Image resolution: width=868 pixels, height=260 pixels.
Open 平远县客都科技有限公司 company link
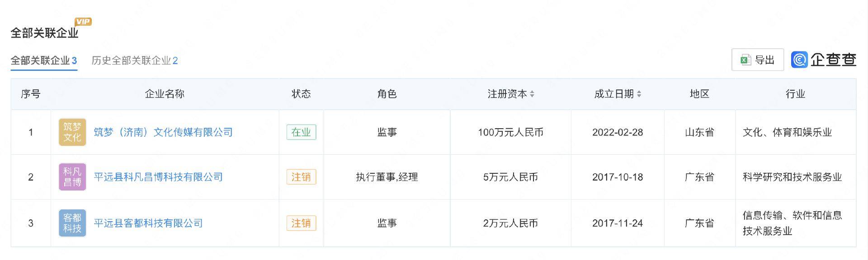point(148,223)
